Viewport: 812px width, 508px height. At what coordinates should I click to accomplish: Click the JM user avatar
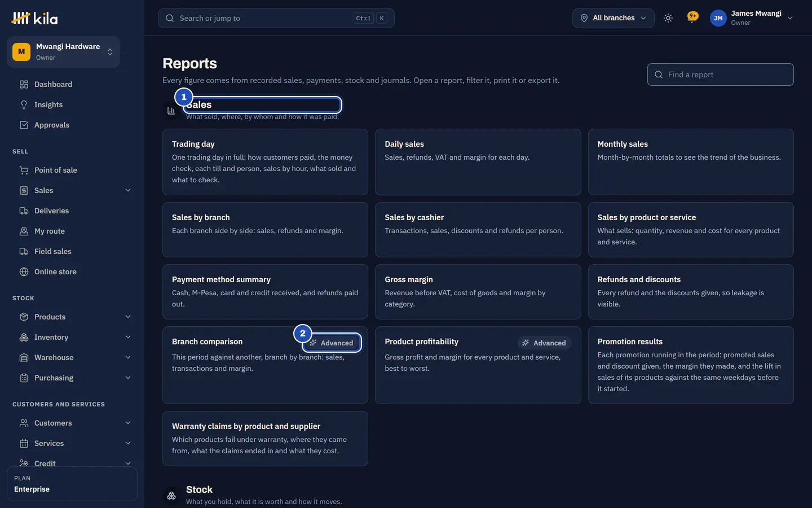click(x=718, y=18)
